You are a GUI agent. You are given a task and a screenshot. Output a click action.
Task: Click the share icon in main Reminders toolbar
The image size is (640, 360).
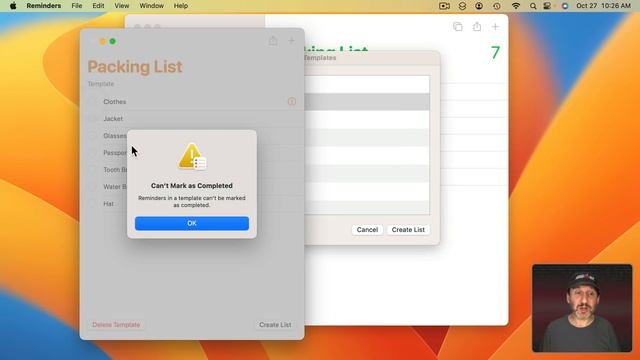(x=477, y=27)
